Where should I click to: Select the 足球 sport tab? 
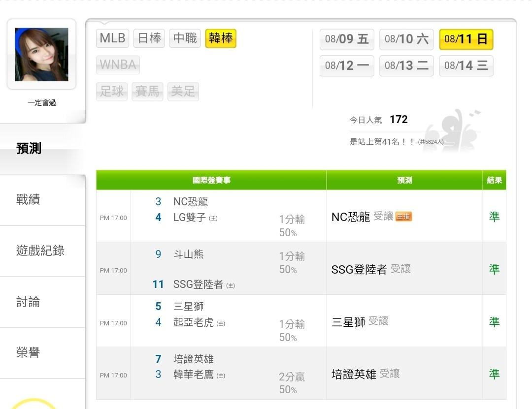[x=112, y=91]
